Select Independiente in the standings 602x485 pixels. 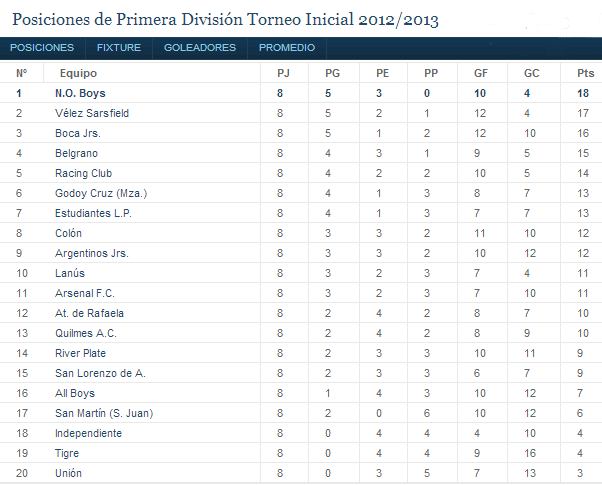pyautogui.click(x=88, y=433)
